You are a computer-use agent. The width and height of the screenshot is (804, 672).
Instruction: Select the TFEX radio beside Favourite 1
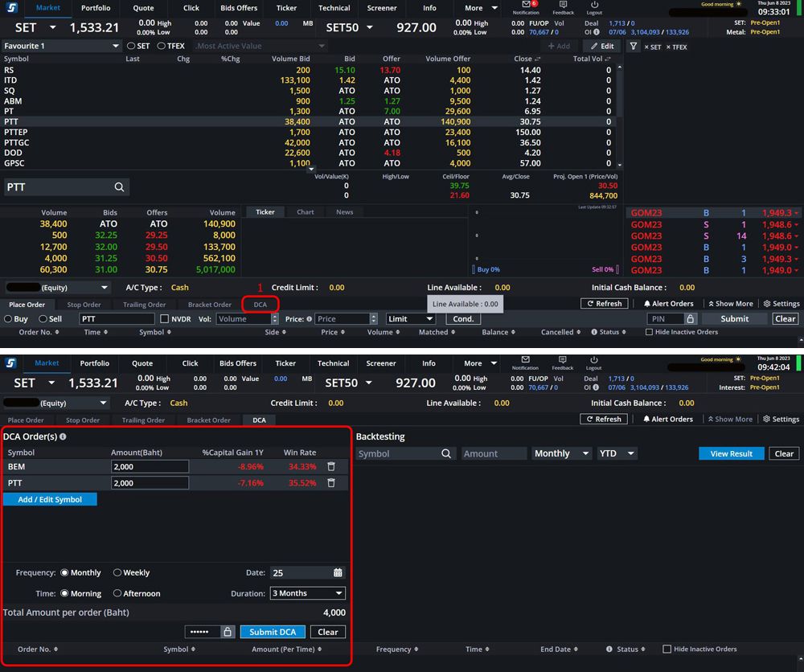tap(161, 46)
